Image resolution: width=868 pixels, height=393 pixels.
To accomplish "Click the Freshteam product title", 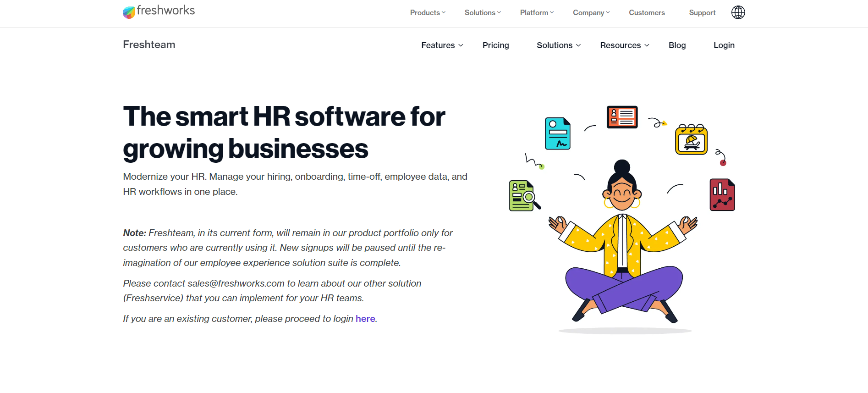I will [x=149, y=44].
